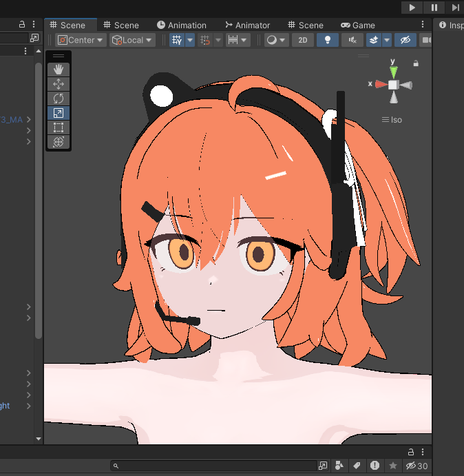Screen dimensions: 464x476
Task: Lock the bottom project panel
Action: coord(410,452)
